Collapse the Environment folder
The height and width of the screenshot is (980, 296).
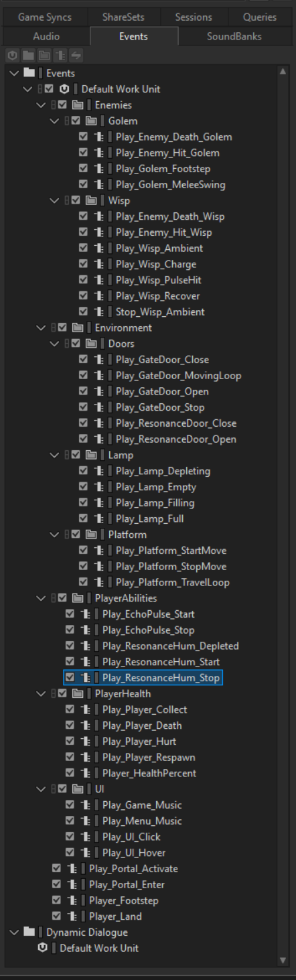point(41,328)
